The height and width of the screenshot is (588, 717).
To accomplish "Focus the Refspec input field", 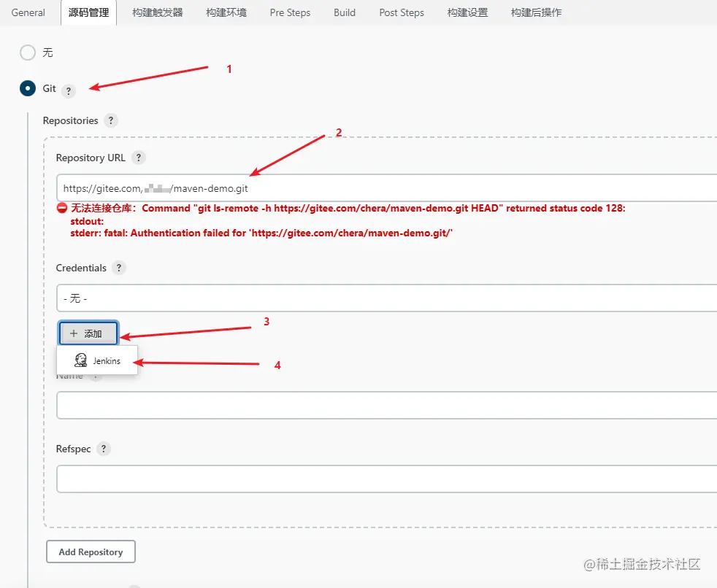I will click(386, 479).
